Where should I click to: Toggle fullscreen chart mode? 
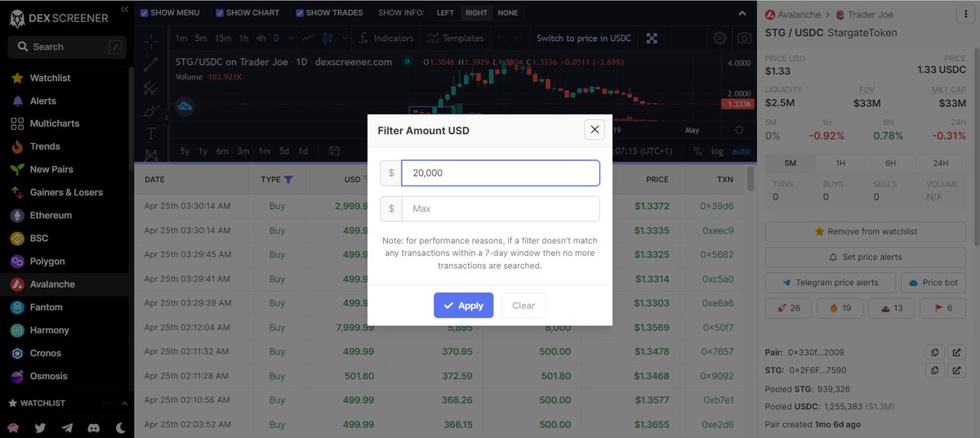[652, 38]
